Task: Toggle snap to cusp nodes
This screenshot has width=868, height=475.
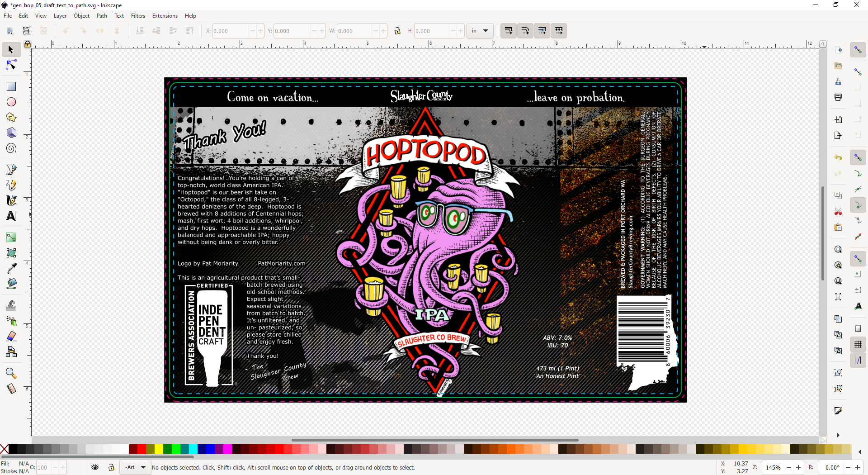Action: (x=858, y=205)
